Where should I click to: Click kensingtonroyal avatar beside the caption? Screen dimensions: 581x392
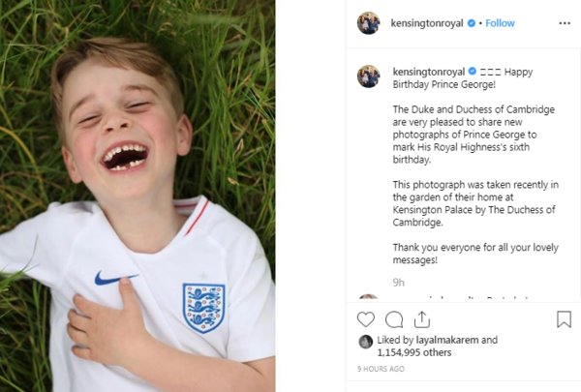tap(368, 76)
